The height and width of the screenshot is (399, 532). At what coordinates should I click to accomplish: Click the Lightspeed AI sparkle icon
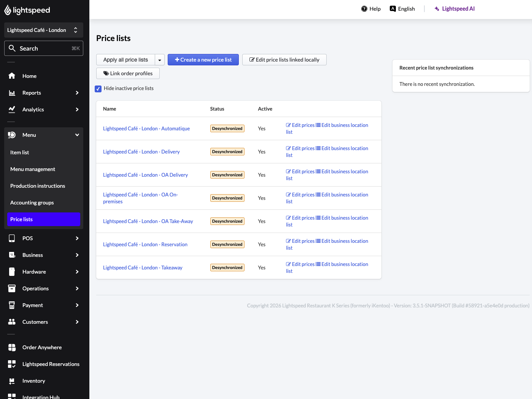(x=437, y=9)
